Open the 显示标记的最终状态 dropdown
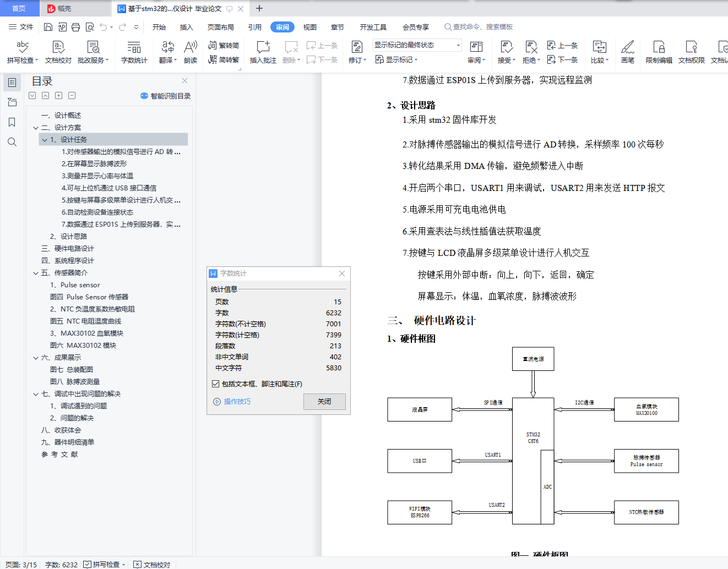Image resolution: width=728 pixels, height=569 pixels. pos(417,45)
